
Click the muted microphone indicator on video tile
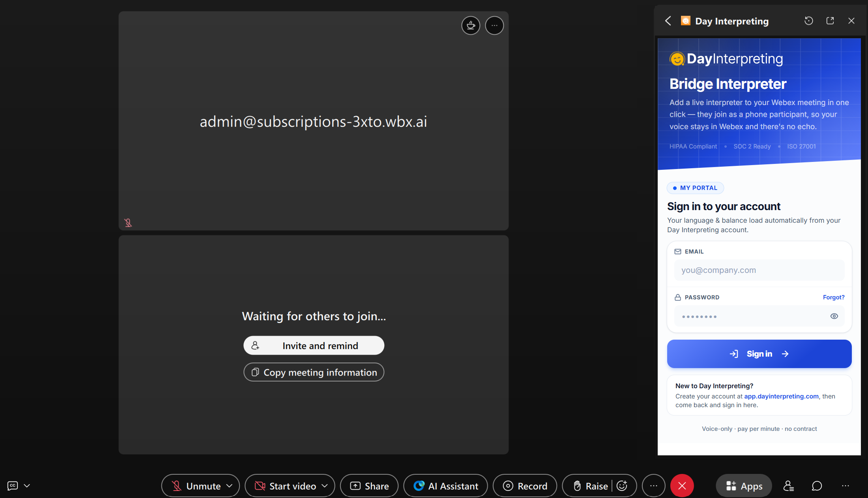pyautogui.click(x=128, y=223)
